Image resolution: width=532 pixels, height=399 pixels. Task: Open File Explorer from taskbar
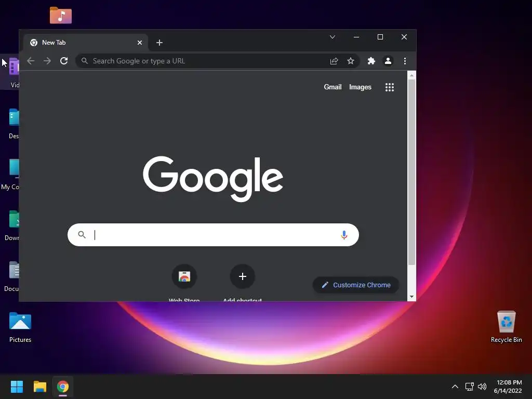click(39, 387)
